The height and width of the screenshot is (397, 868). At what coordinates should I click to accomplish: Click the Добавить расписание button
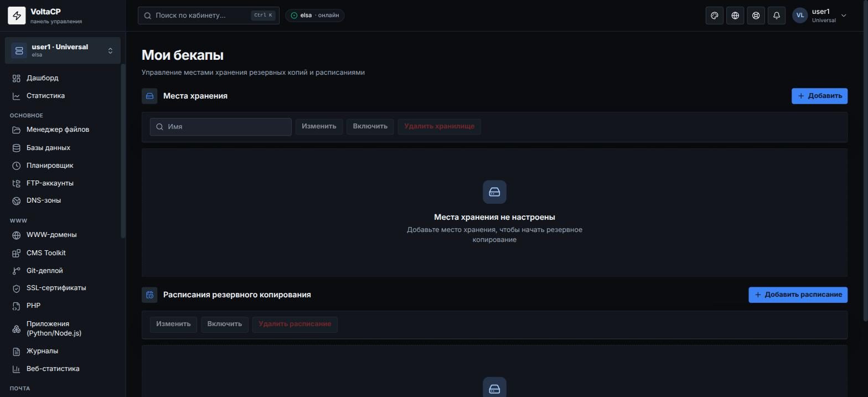pos(798,295)
